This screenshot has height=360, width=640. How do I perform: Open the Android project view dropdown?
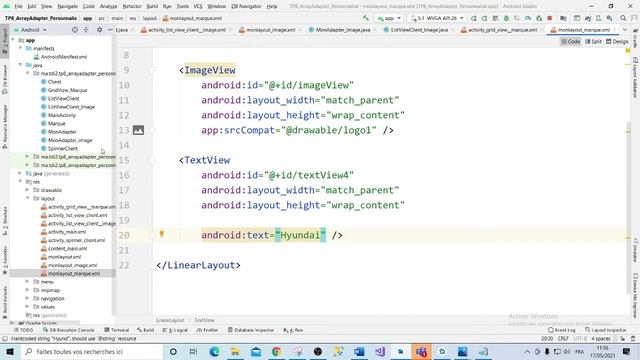(x=30, y=30)
